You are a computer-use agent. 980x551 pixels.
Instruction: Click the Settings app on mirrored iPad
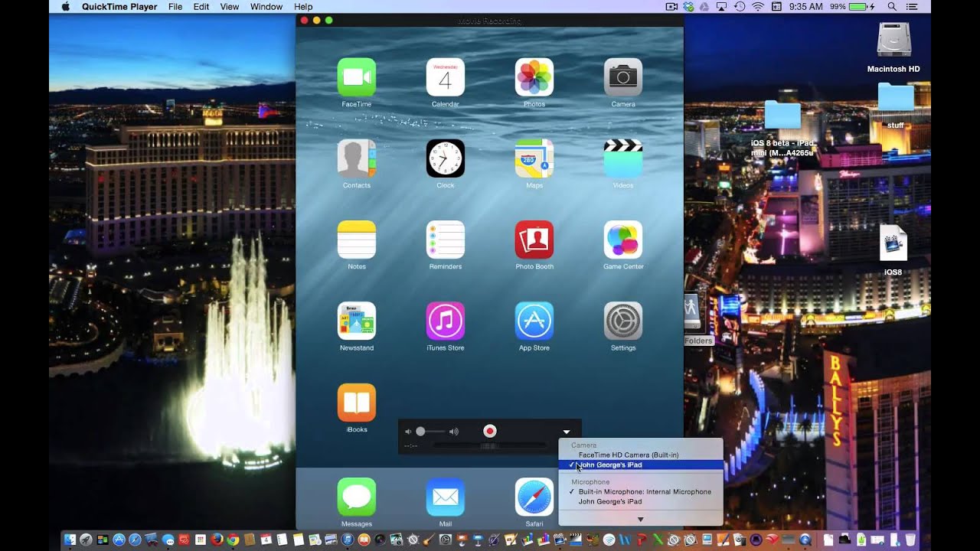[x=623, y=321]
